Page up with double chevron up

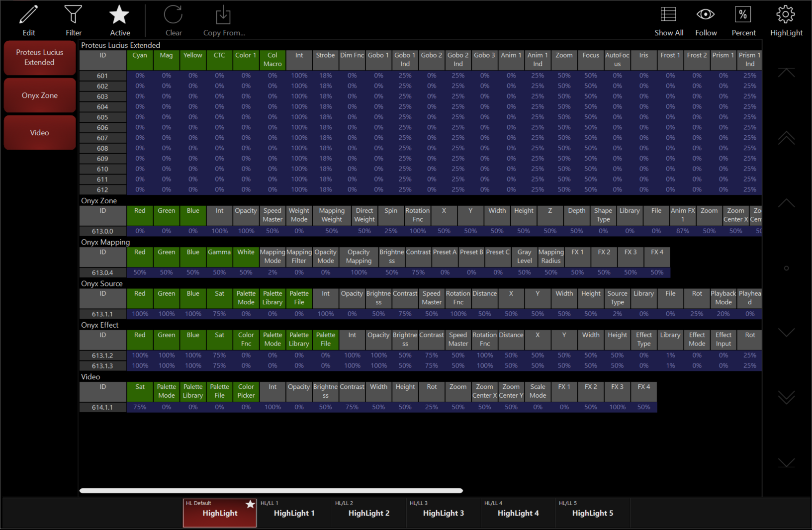pos(786,138)
